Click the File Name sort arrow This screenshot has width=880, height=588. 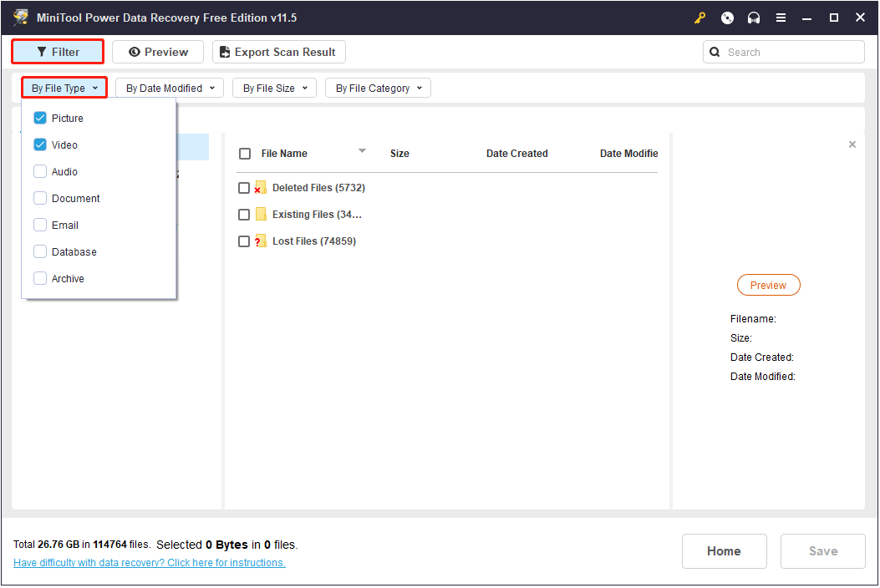(x=362, y=151)
